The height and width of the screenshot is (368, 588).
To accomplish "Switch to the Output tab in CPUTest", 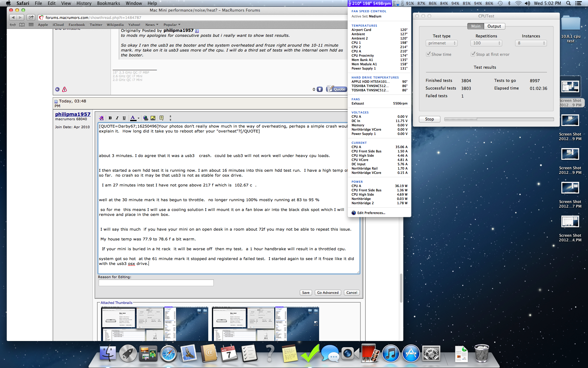I will [x=494, y=26].
